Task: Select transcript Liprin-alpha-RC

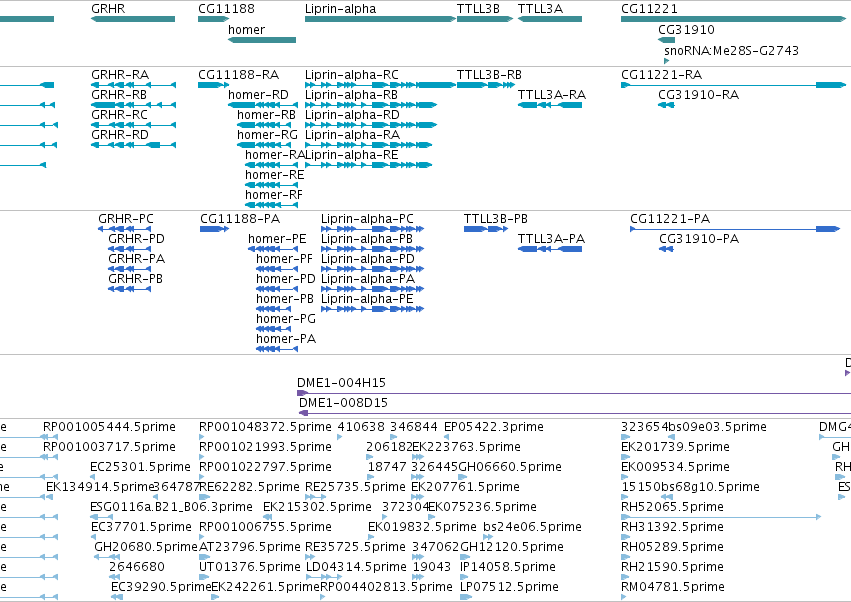Action: [380, 85]
